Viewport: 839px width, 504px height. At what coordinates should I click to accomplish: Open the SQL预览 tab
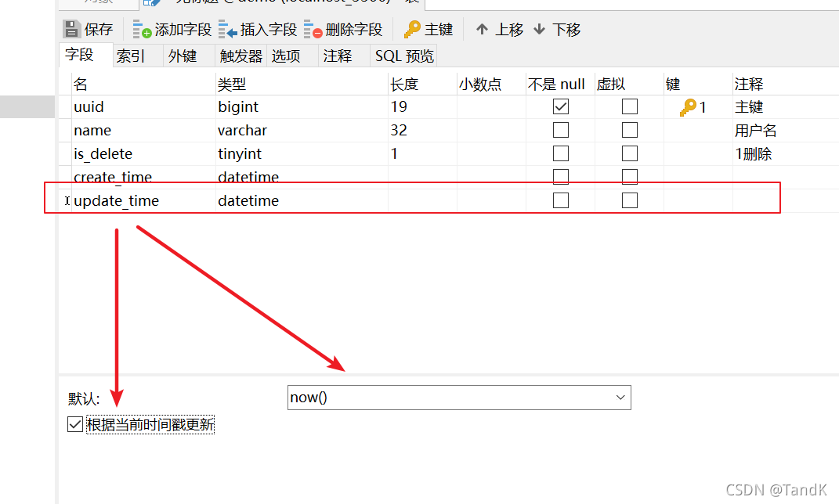click(x=403, y=56)
